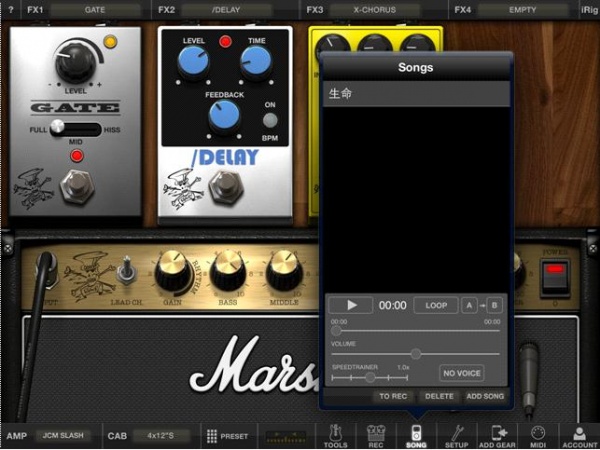
Task: Open the CAB 4x12"S selector
Action: click(160, 435)
